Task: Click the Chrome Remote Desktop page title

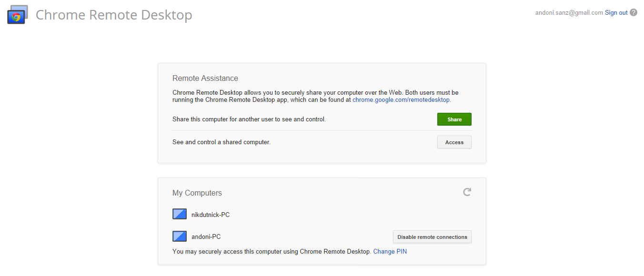Action: 114,15
